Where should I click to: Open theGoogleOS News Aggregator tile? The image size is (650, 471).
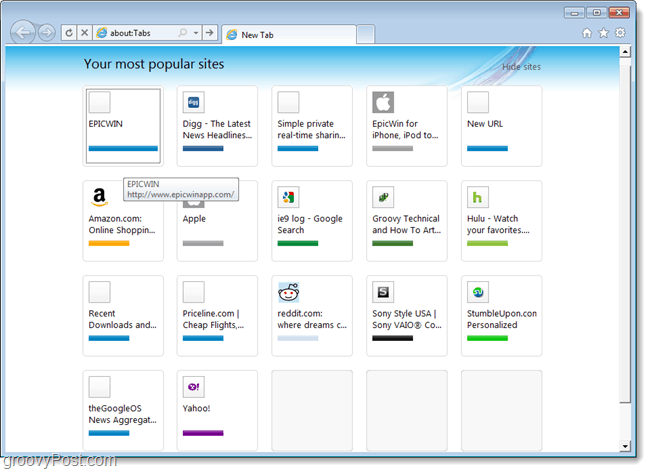pos(123,410)
